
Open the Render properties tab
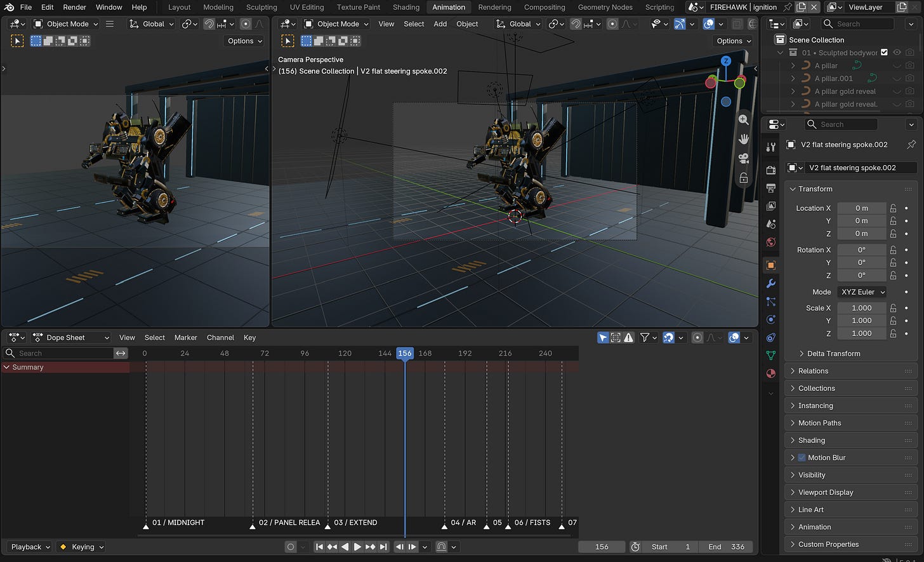click(771, 170)
